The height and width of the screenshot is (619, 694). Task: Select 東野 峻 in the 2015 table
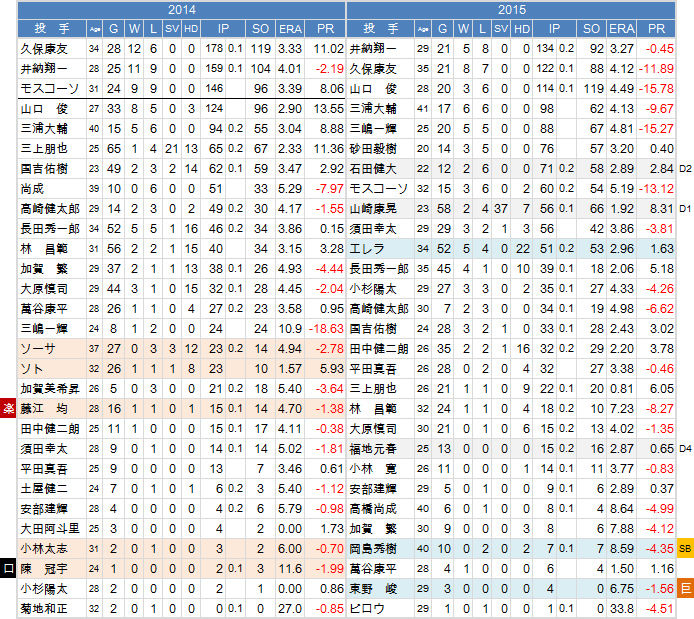(373, 588)
